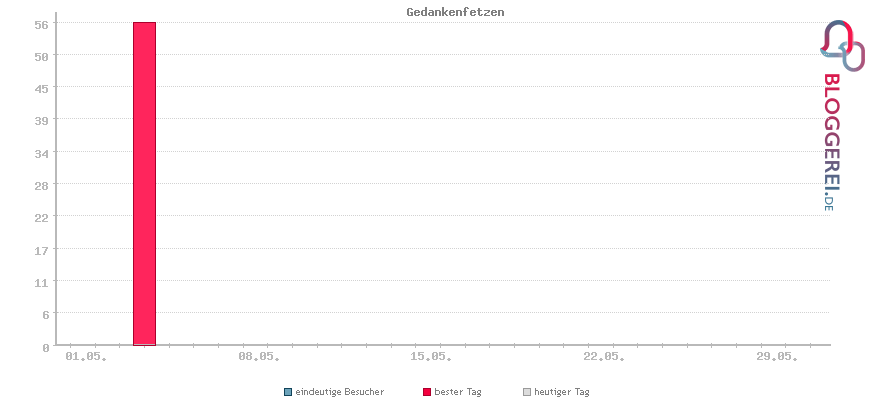
Task: Click the 11 value on y-axis
Action: [x=43, y=282]
